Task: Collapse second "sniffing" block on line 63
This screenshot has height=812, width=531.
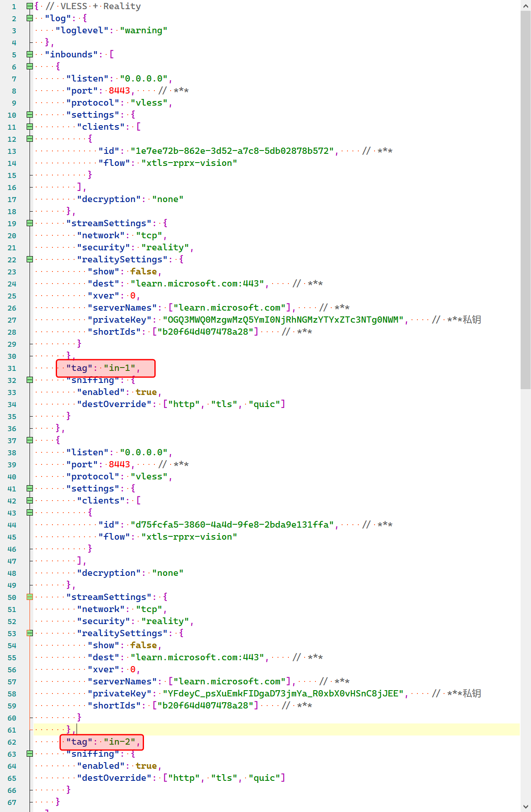Action: tap(30, 754)
